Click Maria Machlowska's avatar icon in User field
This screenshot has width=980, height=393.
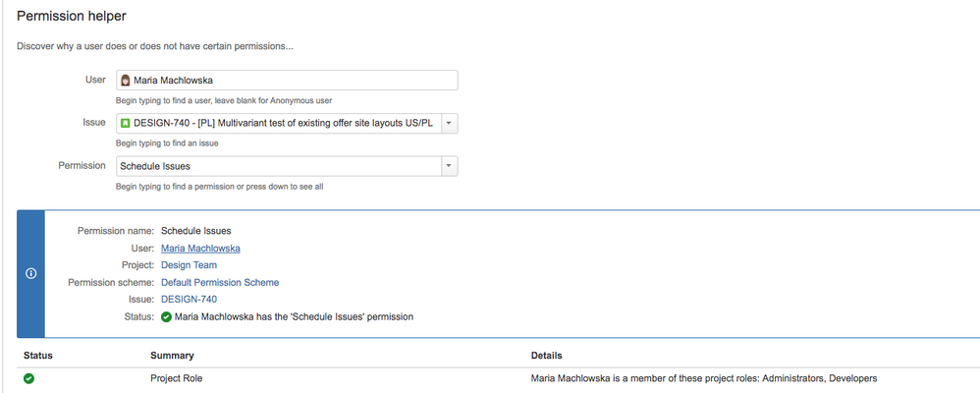(x=125, y=81)
